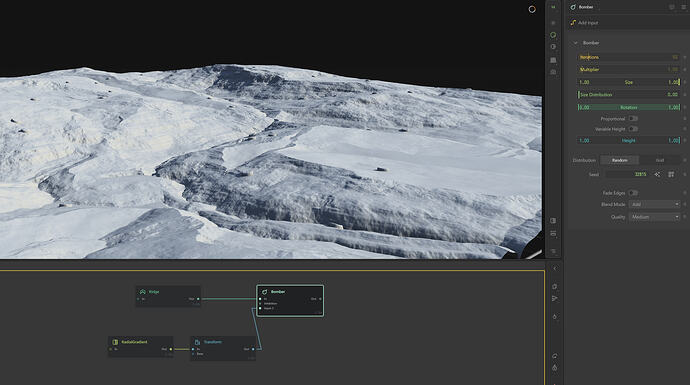Screen dimensions: 690x385
Task: Click the RadialGradient node Out port
Action: click(x=171, y=349)
